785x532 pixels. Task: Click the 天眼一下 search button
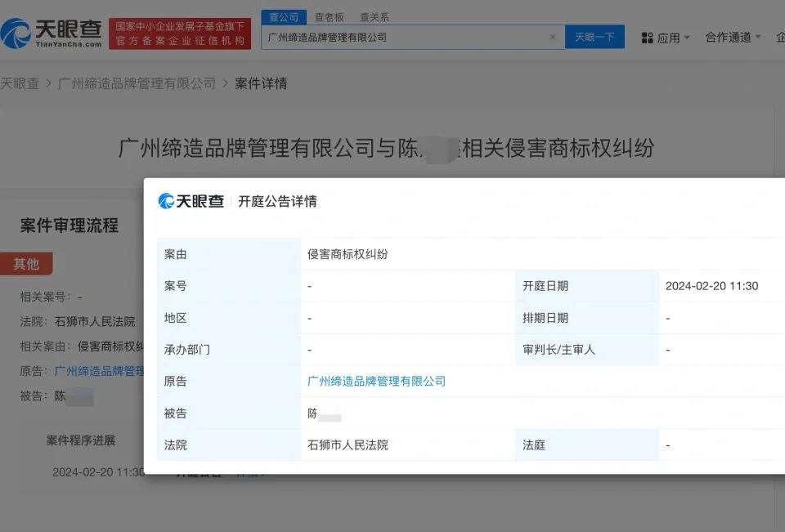click(594, 37)
